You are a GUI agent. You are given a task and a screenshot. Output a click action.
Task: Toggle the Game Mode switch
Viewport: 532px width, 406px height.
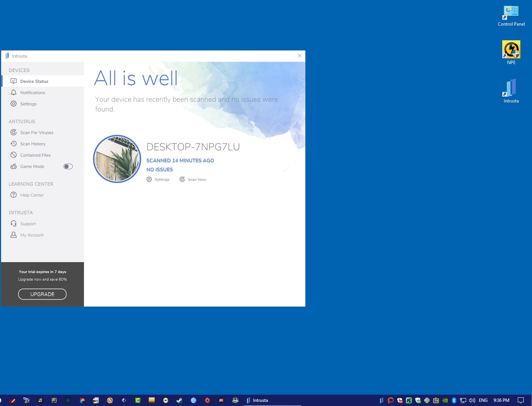coord(68,166)
